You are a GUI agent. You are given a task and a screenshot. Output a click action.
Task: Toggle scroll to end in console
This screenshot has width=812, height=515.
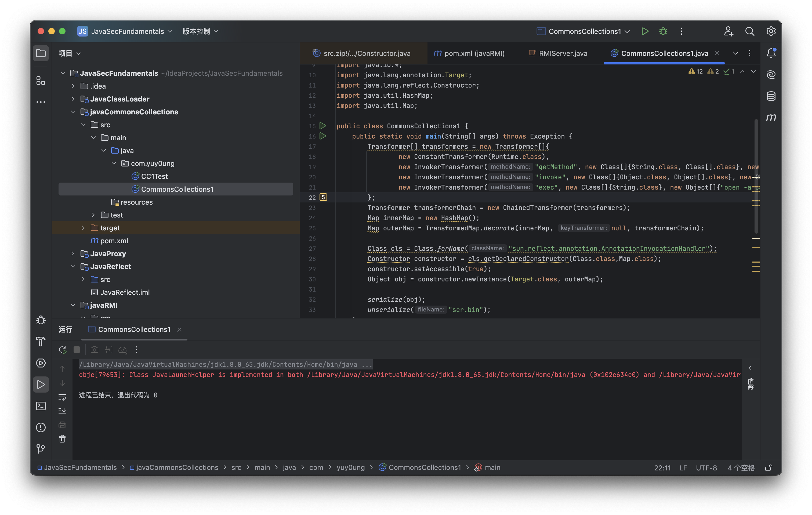click(x=62, y=411)
